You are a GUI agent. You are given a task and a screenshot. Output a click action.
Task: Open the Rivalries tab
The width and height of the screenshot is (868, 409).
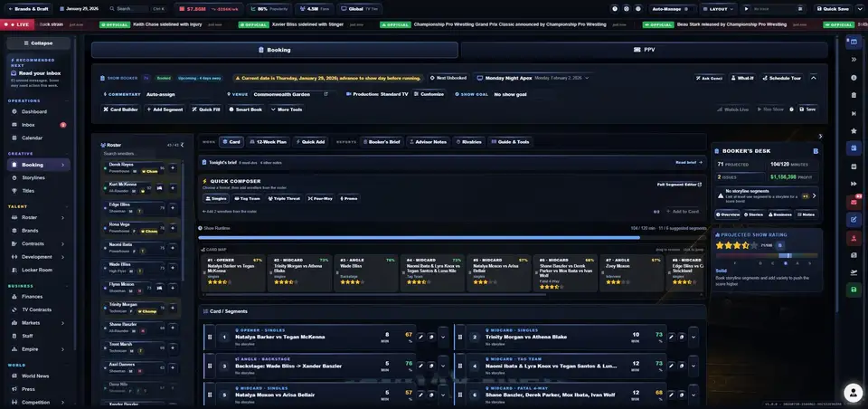point(469,142)
